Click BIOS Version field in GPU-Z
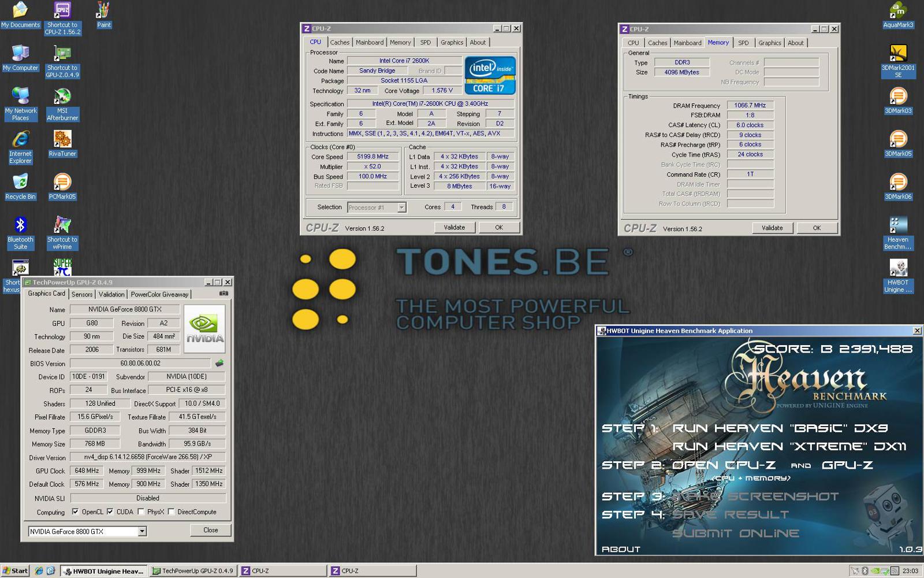This screenshot has width=924, height=578. [141, 364]
